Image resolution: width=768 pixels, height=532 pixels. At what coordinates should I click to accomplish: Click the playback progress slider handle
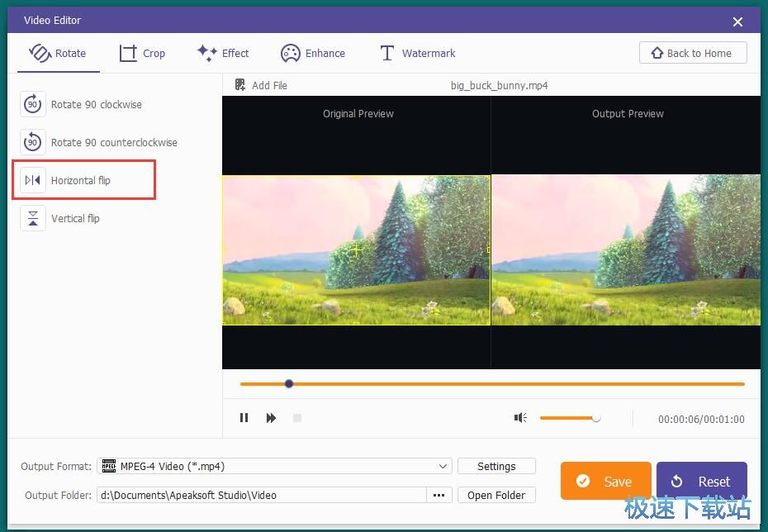coord(289,383)
